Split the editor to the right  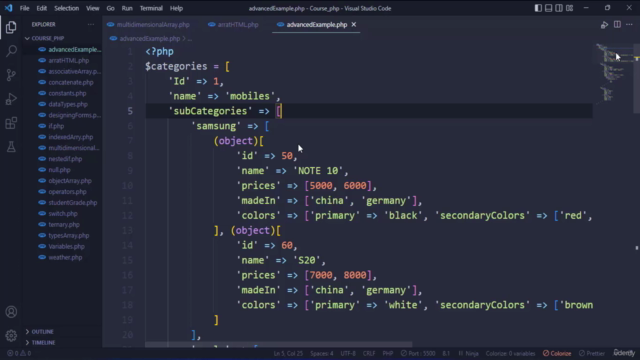pos(617,24)
